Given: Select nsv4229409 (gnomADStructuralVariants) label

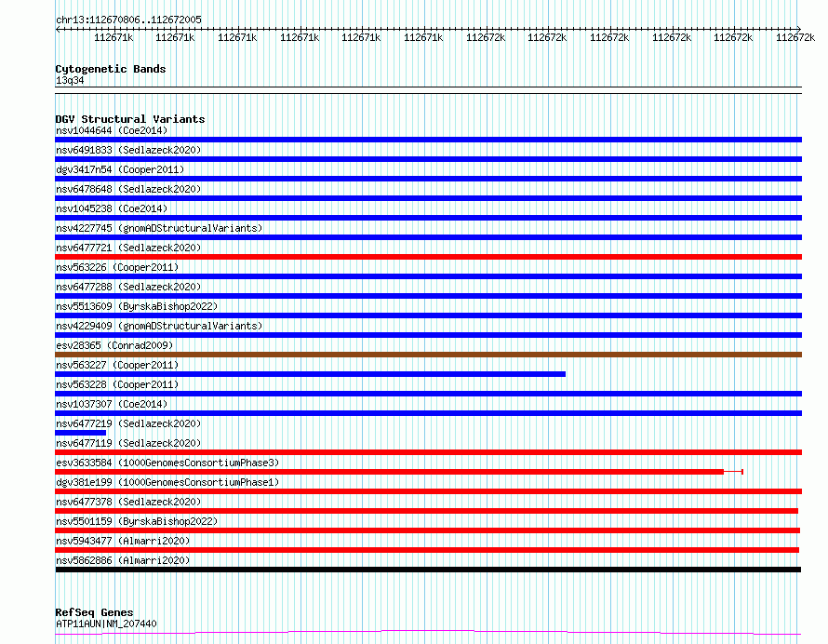Looking at the screenshot, I should pos(159,326).
